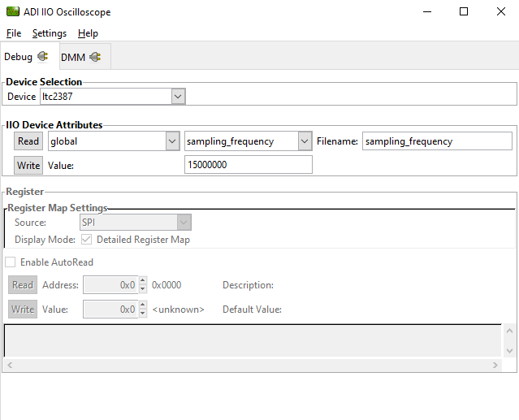Click the attribute Value field showing 15000000

click(248, 165)
